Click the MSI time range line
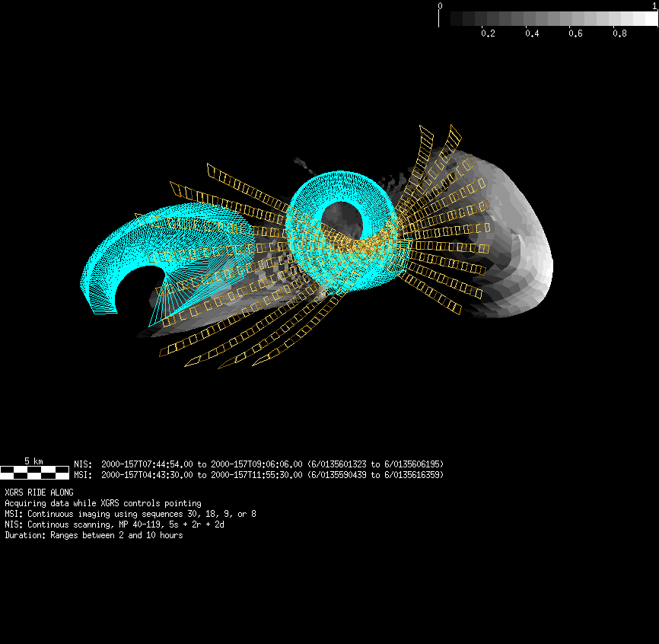 259,474
